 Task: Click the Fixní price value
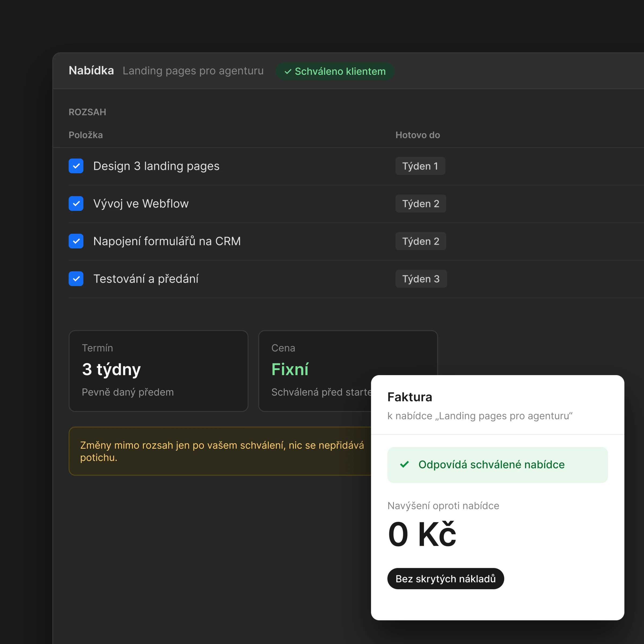pos(290,369)
